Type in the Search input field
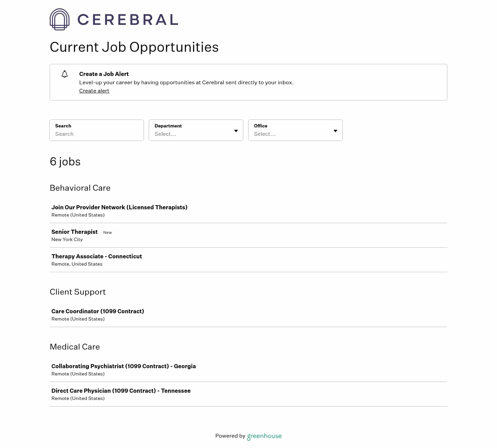This screenshot has height=448, width=497. pos(97,134)
